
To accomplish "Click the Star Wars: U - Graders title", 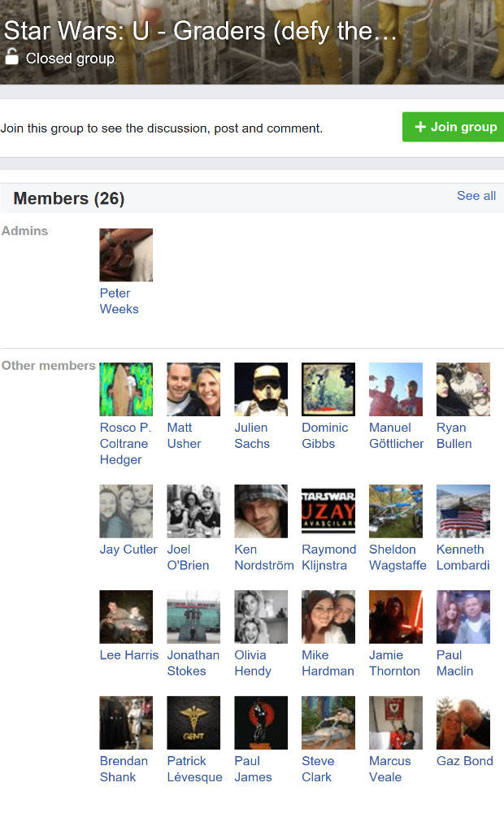I will point(200,31).
